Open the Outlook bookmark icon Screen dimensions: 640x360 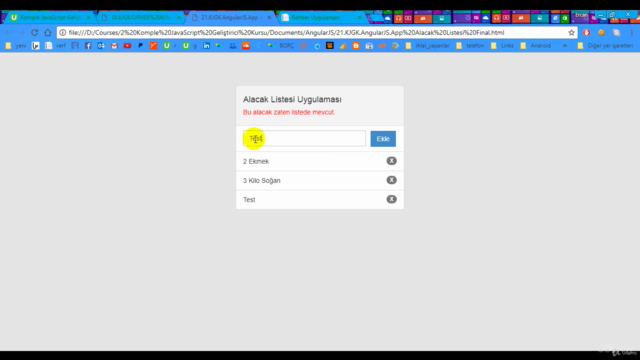[101, 46]
